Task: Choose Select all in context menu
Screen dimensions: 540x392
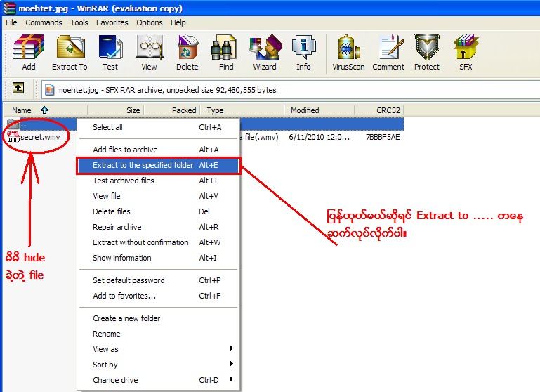Action: 159,127
